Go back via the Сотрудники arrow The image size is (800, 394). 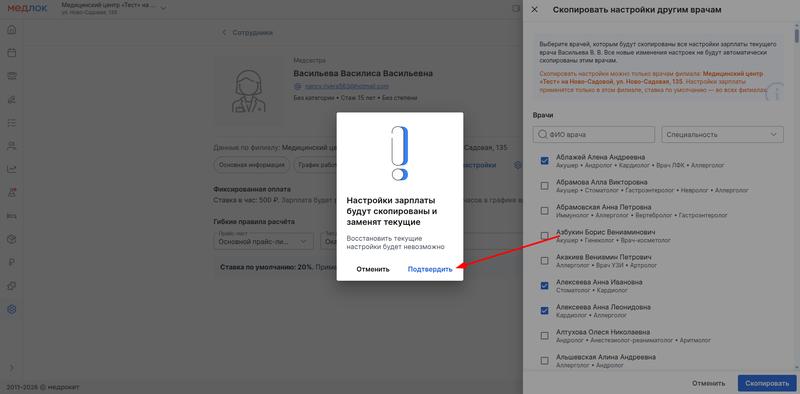[224, 33]
